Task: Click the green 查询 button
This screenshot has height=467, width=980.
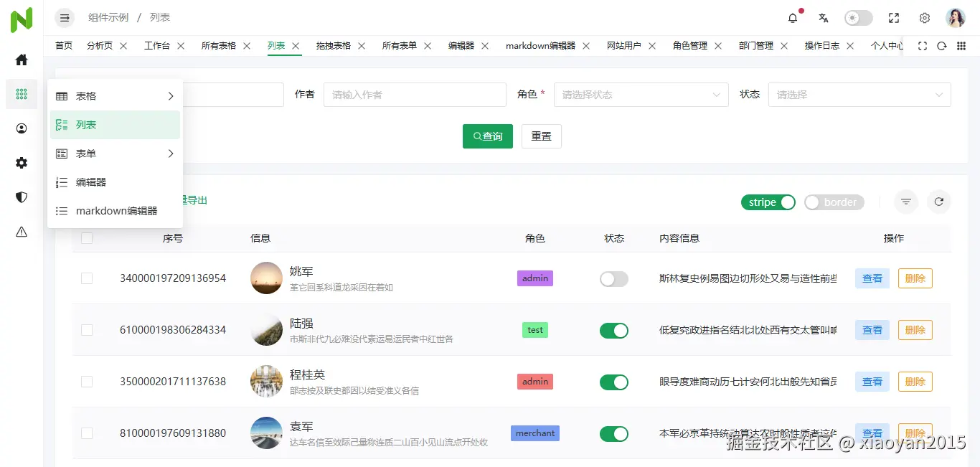Action: click(488, 136)
